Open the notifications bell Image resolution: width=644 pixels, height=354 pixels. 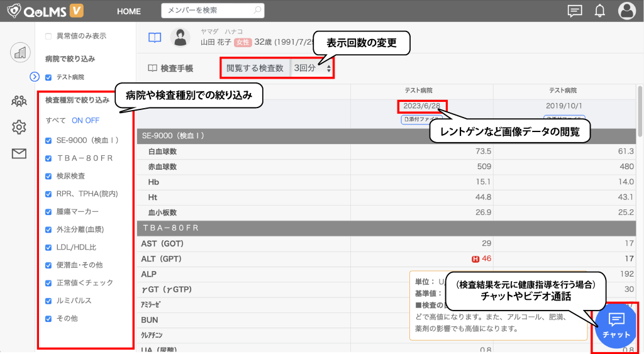[600, 11]
